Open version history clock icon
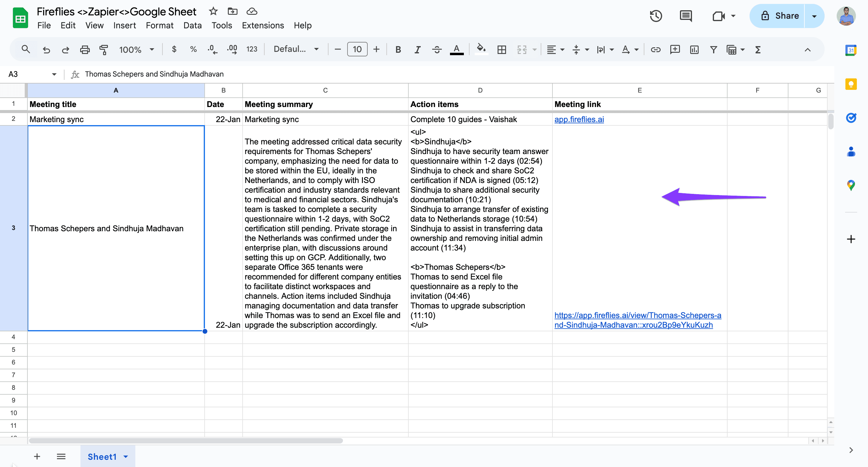The height and width of the screenshot is (467, 868). [656, 15]
